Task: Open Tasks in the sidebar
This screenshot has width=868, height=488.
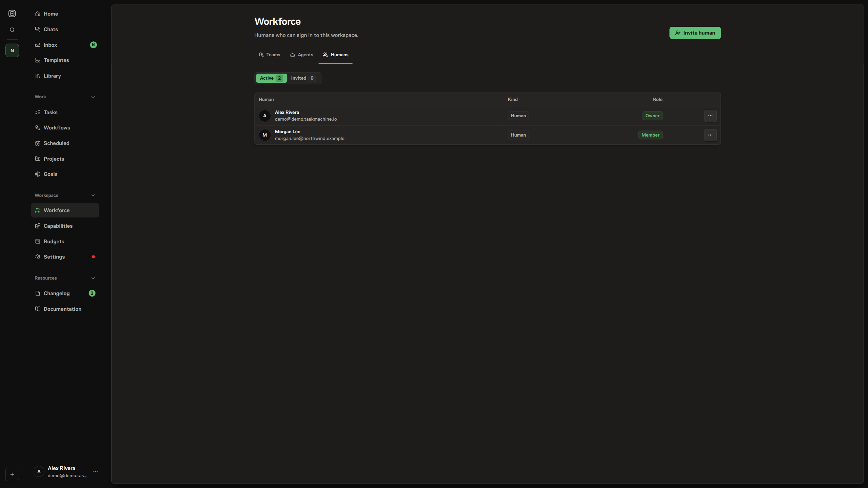Action: (65, 113)
